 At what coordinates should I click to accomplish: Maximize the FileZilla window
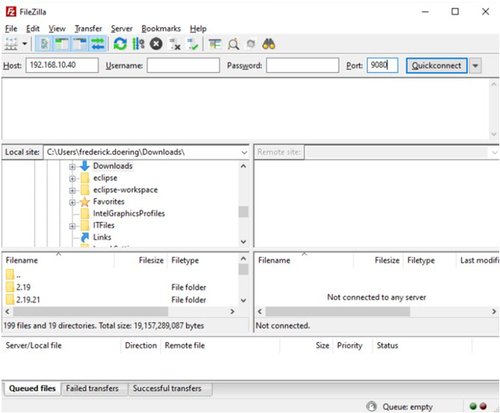click(455, 12)
